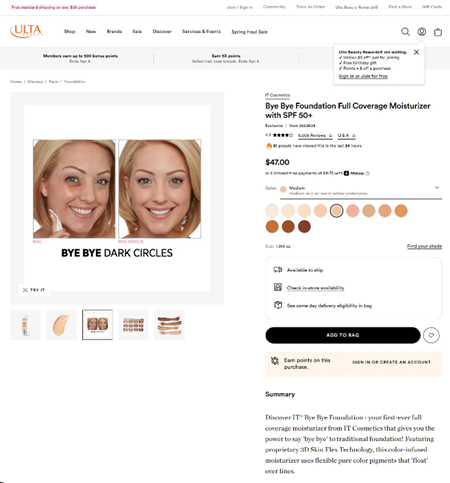Select the pink-toned shade swatch

[353, 211]
